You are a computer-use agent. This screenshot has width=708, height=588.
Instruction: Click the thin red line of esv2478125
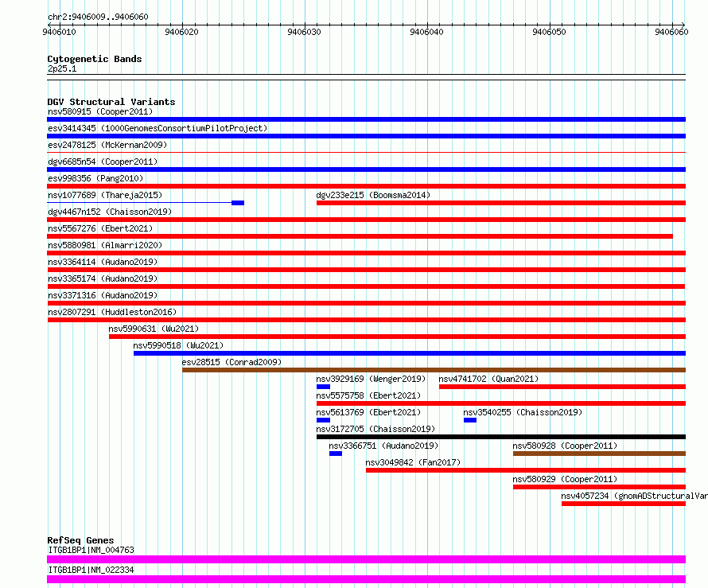[x=366, y=153]
